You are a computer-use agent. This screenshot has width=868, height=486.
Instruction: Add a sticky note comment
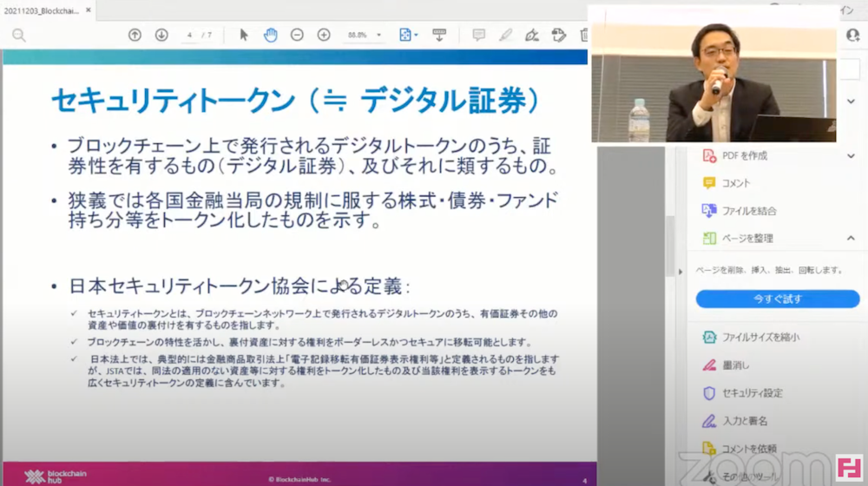click(479, 35)
